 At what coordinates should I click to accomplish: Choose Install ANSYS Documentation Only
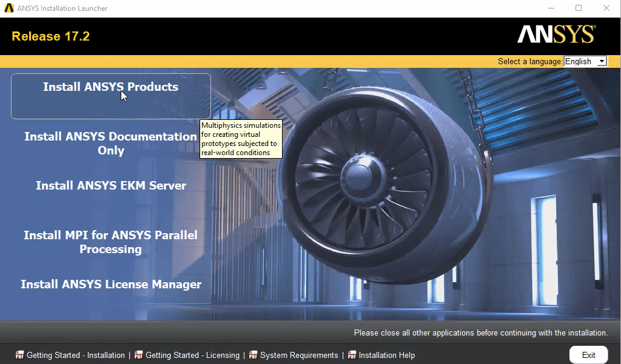(110, 143)
